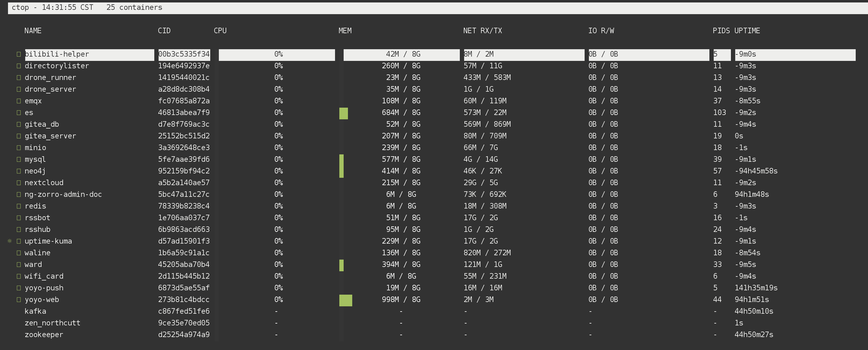Screen dimensions: 868x350
Task: Select the kafka container name
Action: point(35,311)
